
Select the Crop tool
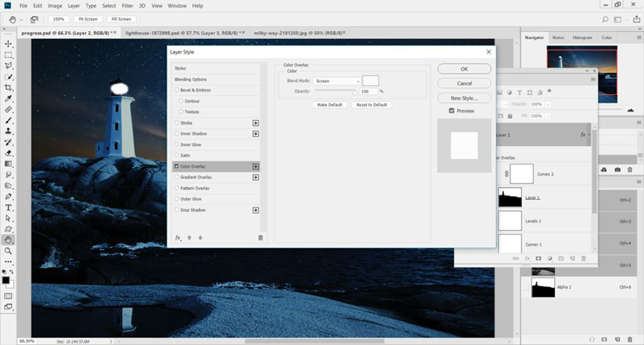(8, 88)
